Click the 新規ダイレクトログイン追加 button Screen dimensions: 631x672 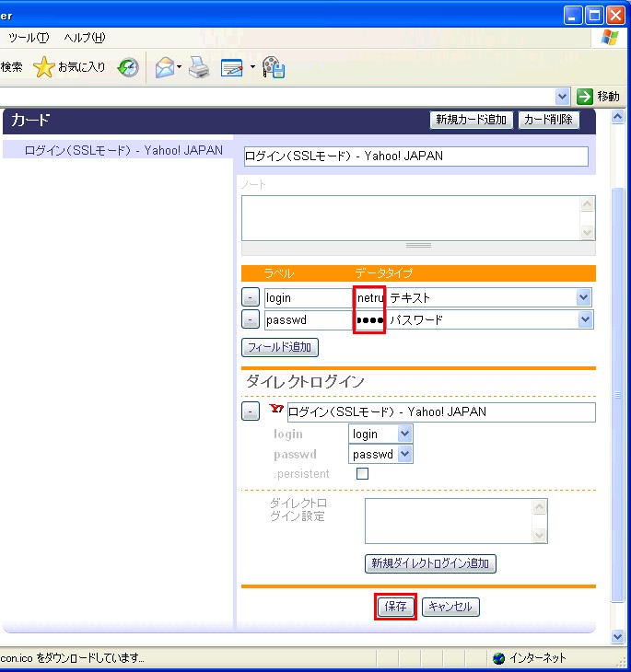click(x=430, y=563)
